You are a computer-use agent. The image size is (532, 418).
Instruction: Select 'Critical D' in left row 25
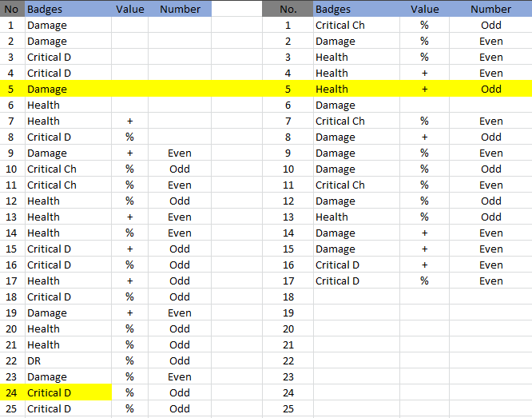click(68, 408)
